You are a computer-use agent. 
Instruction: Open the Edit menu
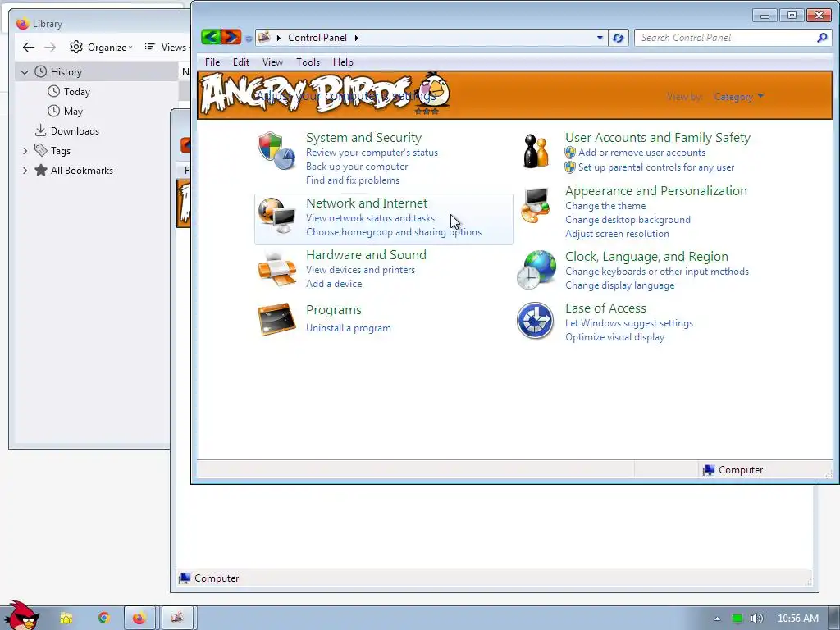pos(240,62)
